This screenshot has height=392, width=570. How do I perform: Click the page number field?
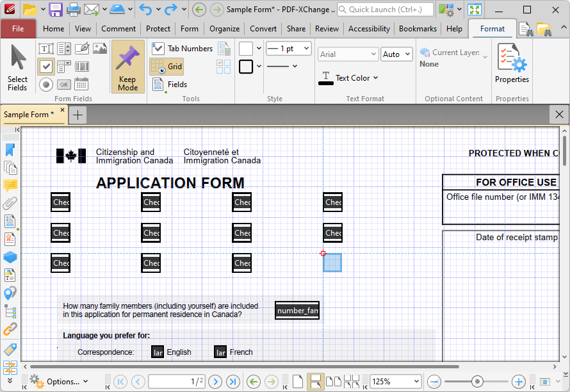click(176, 382)
